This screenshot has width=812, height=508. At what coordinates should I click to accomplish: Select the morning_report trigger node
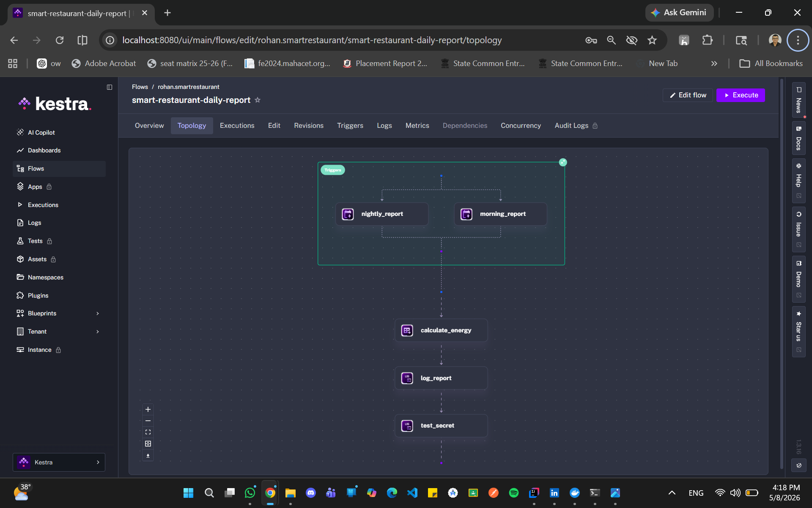[500, 214]
